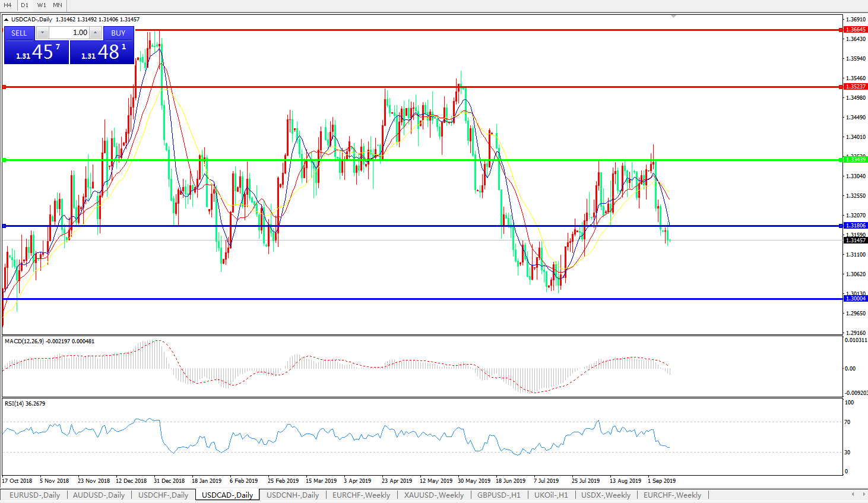This screenshot has height=503, width=868.
Task: Increase trade volume with up arrow
Action: [96, 33]
